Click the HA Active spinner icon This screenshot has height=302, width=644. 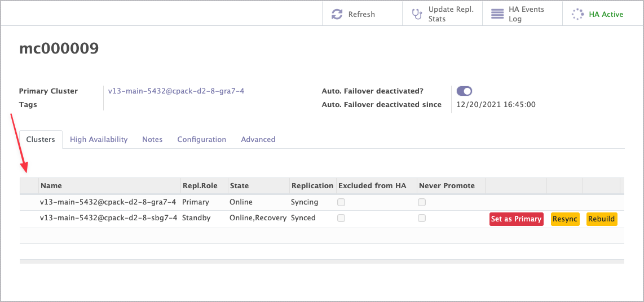(x=577, y=14)
